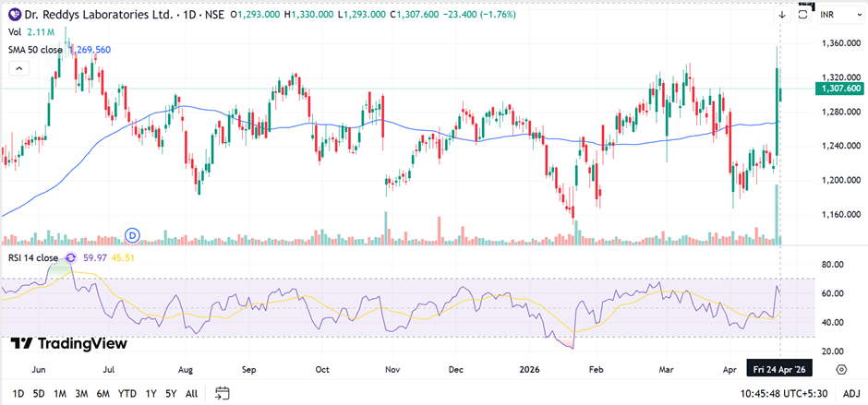This screenshot has height=405, width=868.
Task: Toggle the RSI 14 close indicator legend
Action: [x=32, y=257]
